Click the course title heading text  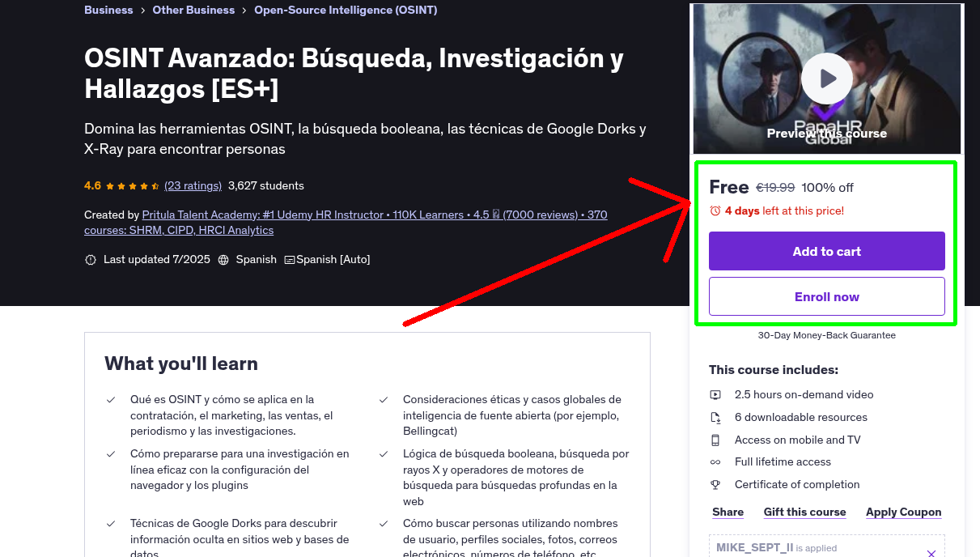tap(354, 73)
